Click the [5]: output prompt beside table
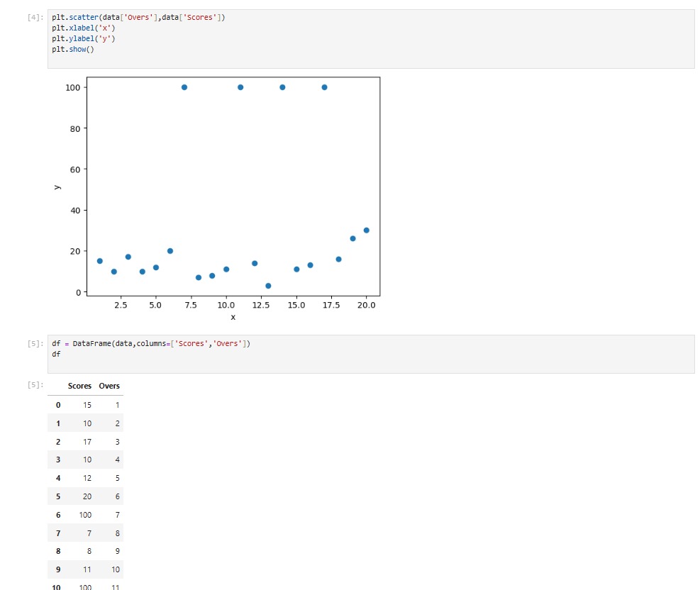 pos(35,384)
